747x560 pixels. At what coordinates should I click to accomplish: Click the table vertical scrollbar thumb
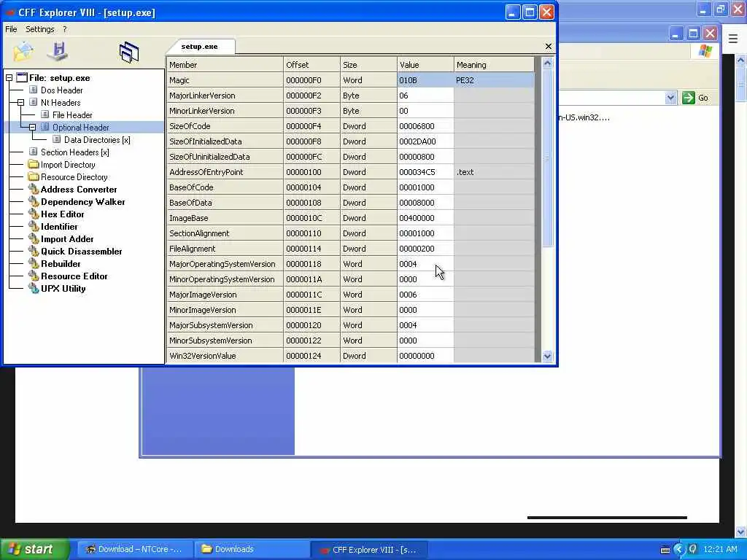tap(547, 157)
